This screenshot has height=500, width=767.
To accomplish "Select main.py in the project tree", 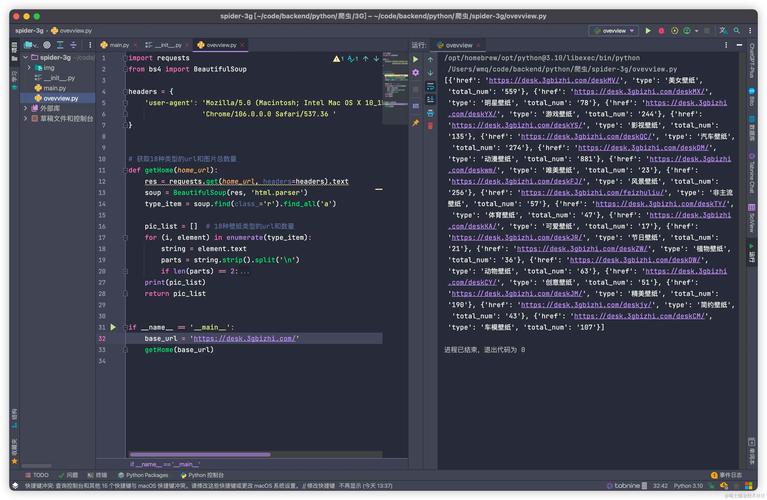I will [54, 88].
